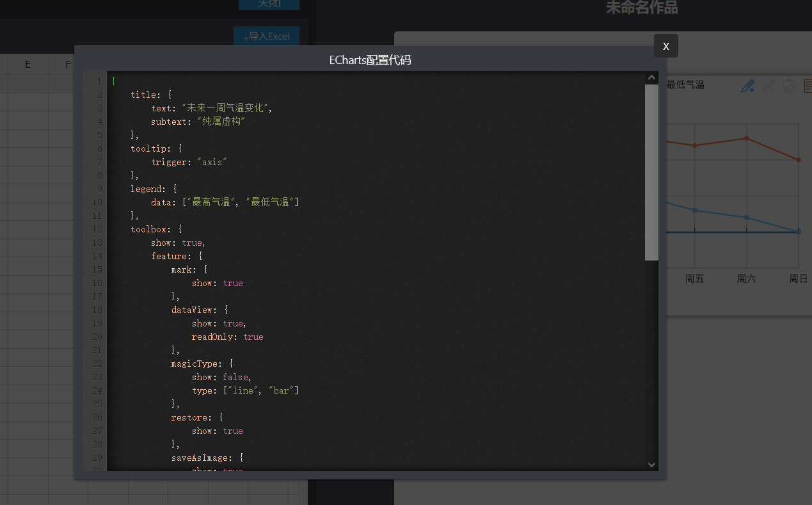Select column E header in spreadsheet

[28, 64]
